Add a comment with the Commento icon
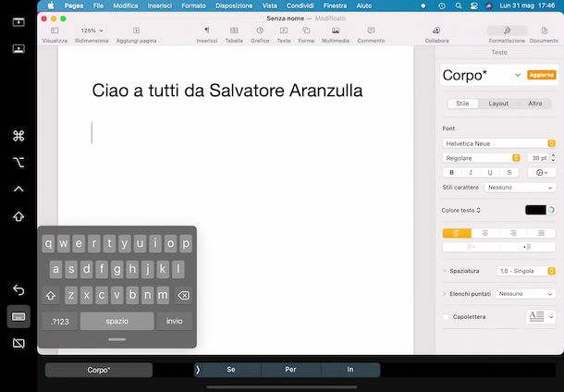Screen dimensions: 564x392 371,31
